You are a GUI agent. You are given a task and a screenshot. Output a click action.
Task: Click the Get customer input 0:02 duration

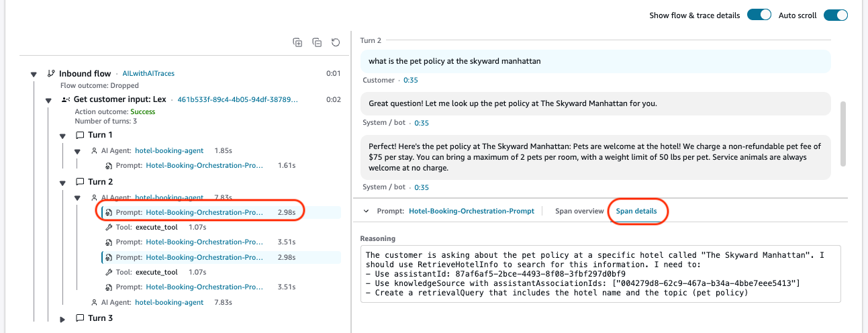(334, 99)
